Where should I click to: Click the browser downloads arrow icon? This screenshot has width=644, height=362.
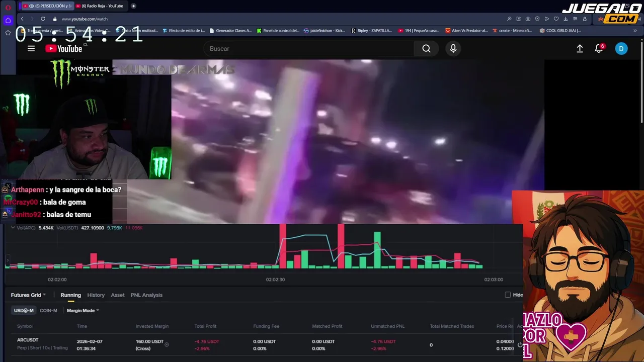coord(566,19)
